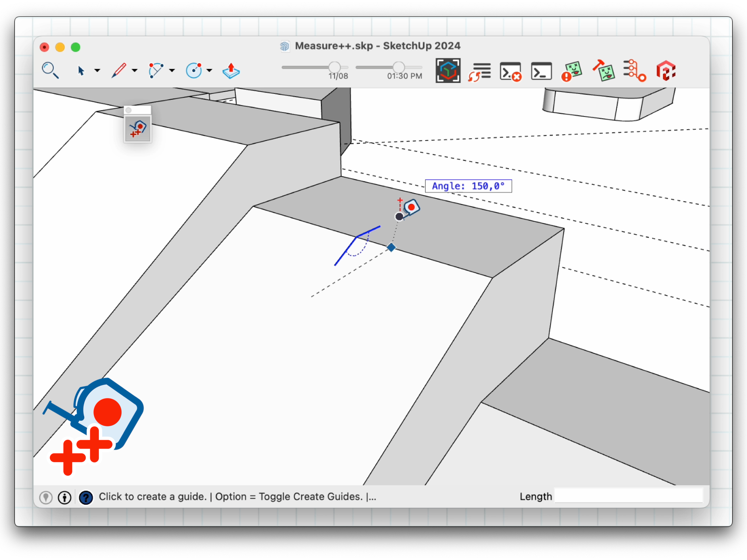
Task: Click the reload lines refresh icon
Action: [x=479, y=71]
